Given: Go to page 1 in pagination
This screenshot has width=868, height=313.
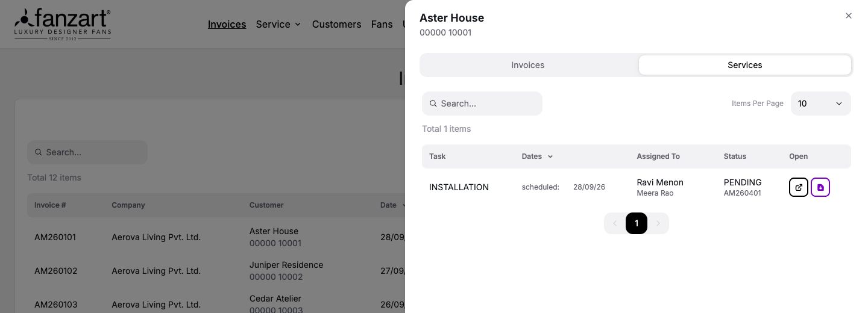Looking at the screenshot, I should [x=637, y=223].
